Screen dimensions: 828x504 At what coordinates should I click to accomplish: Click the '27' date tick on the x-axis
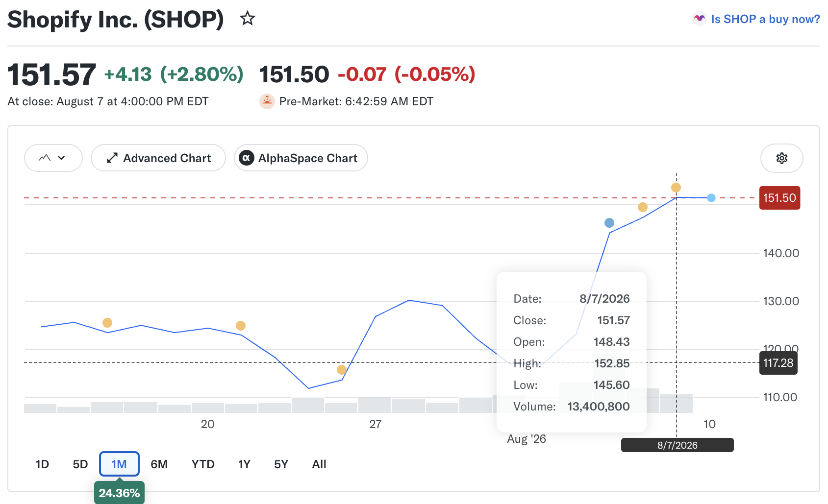point(376,424)
